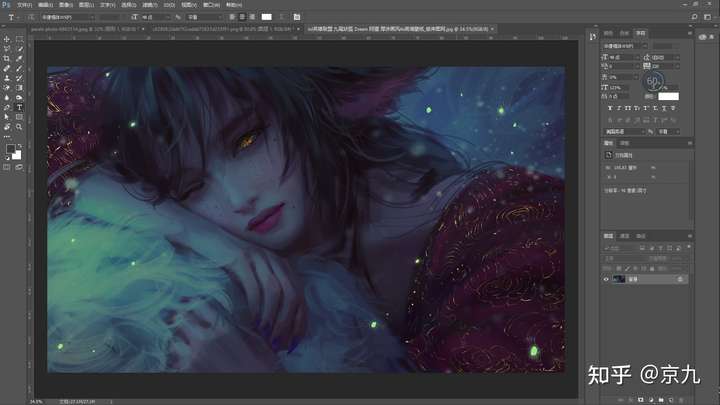Select the Blur tool
Viewport: 720px width, 405px height.
6,97
